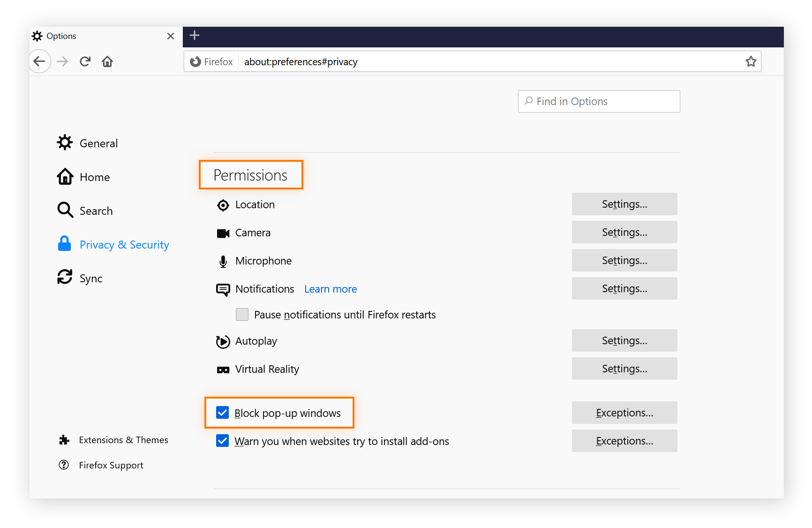This screenshot has width=812, height=528.
Task: Open Autoplay settings
Action: coord(624,340)
